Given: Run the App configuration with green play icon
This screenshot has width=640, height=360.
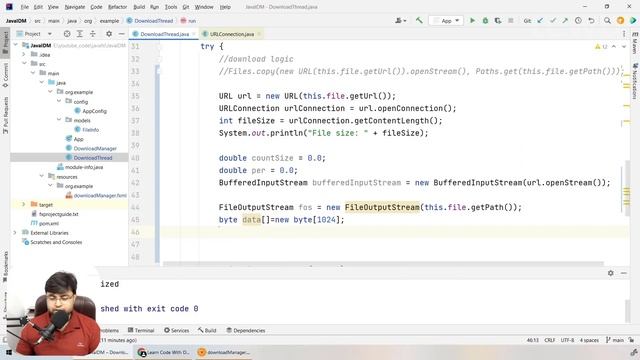Looking at the screenshot, I should 472,20.
